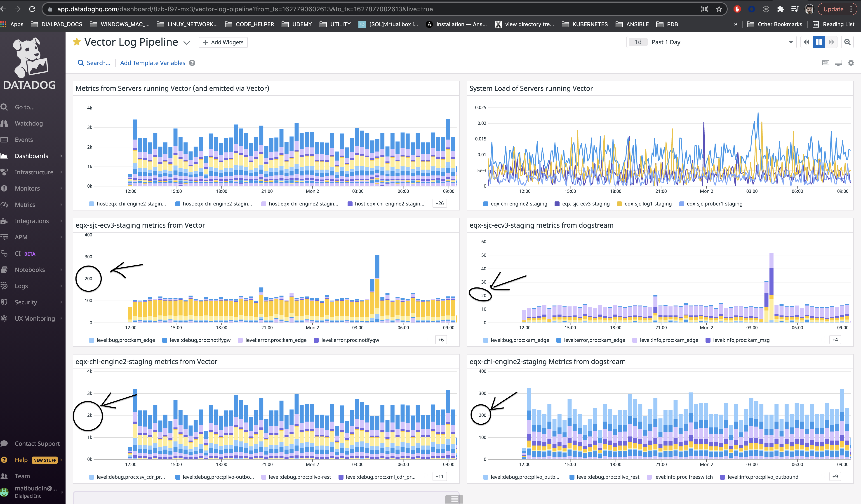Viewport: 861px width, 504px height.
Task: Open Add Template Variables
Action: (152, 63)
